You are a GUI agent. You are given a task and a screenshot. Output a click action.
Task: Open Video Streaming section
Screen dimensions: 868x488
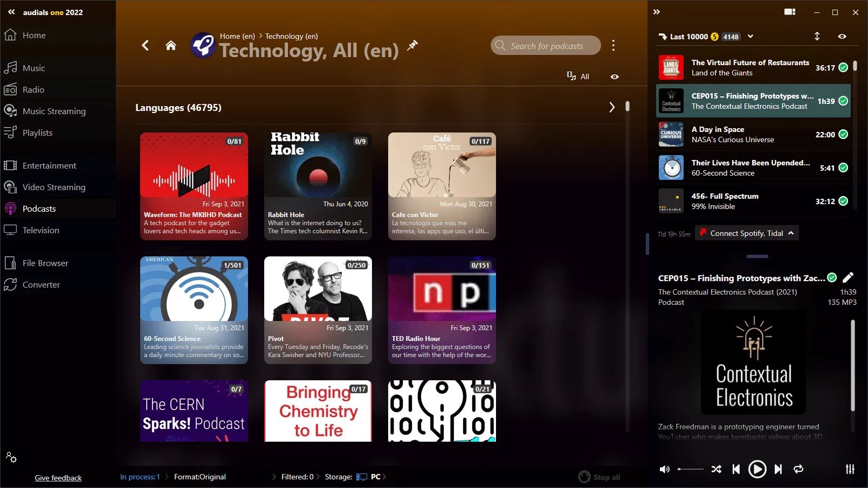[x=58, y=187]
